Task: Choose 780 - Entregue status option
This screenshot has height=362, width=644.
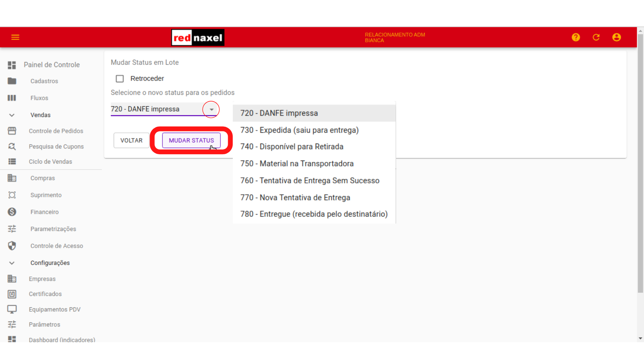Action: click(x=314, y=214)
